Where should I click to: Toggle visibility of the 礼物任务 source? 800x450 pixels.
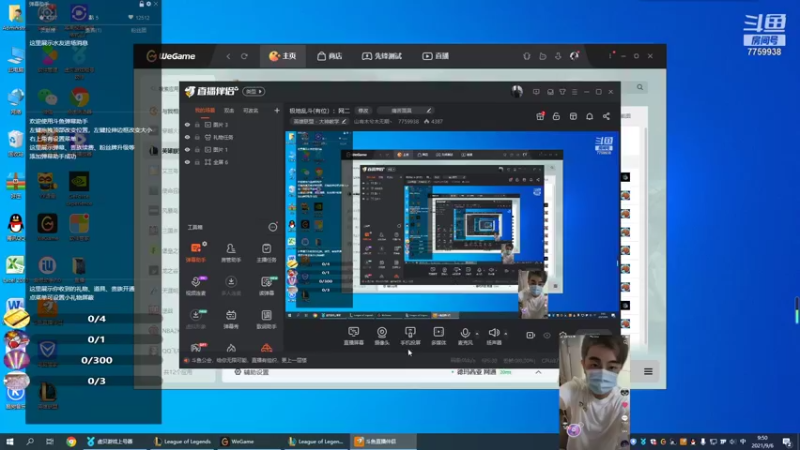tap(187, 137)
